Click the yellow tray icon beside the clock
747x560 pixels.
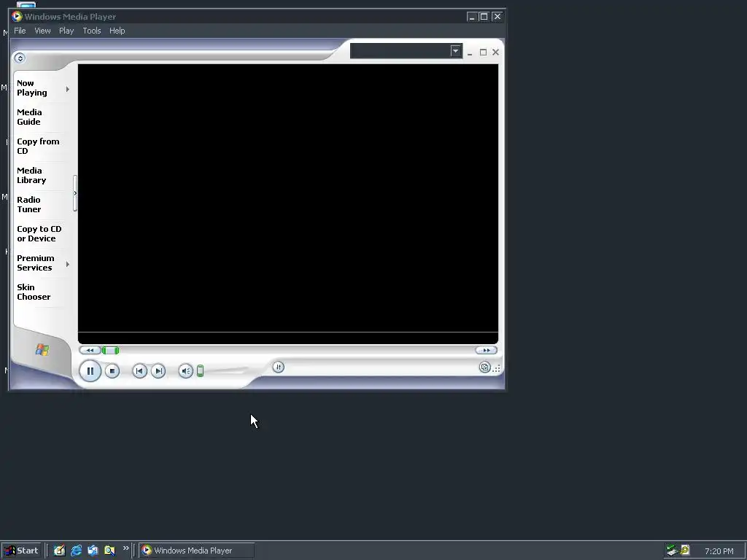pyautogui.click(x=685, y=550)
